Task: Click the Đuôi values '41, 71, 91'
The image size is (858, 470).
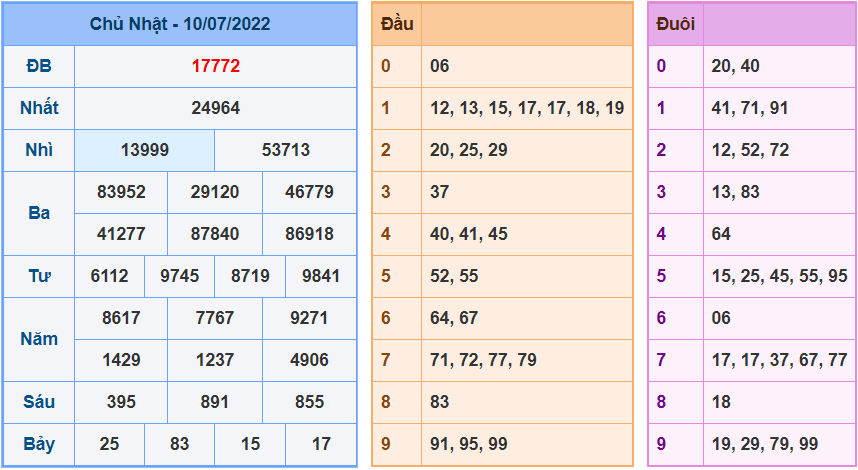Action: tap(750, 108)
